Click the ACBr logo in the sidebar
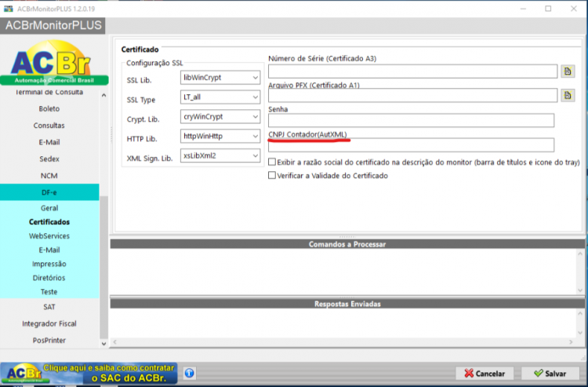Screen dimensions: 588x387 click(54, 62)
